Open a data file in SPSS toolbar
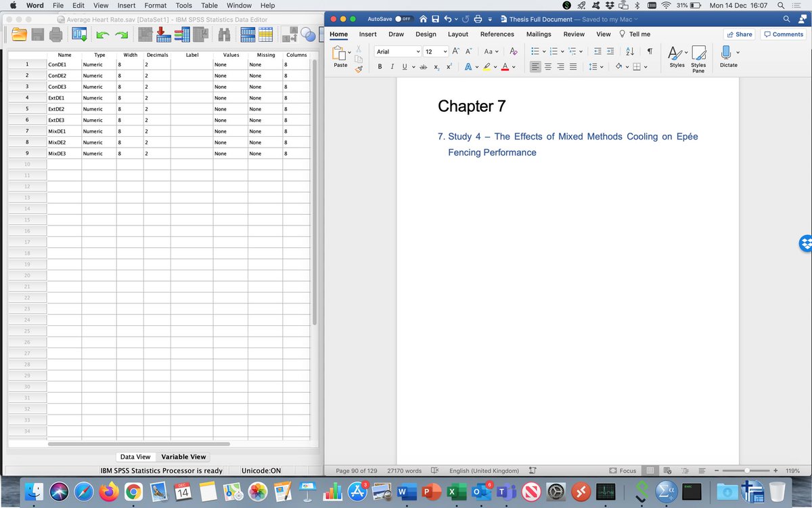Image resolution: width=812 pixels, height=508 pixels. (20, 35)
